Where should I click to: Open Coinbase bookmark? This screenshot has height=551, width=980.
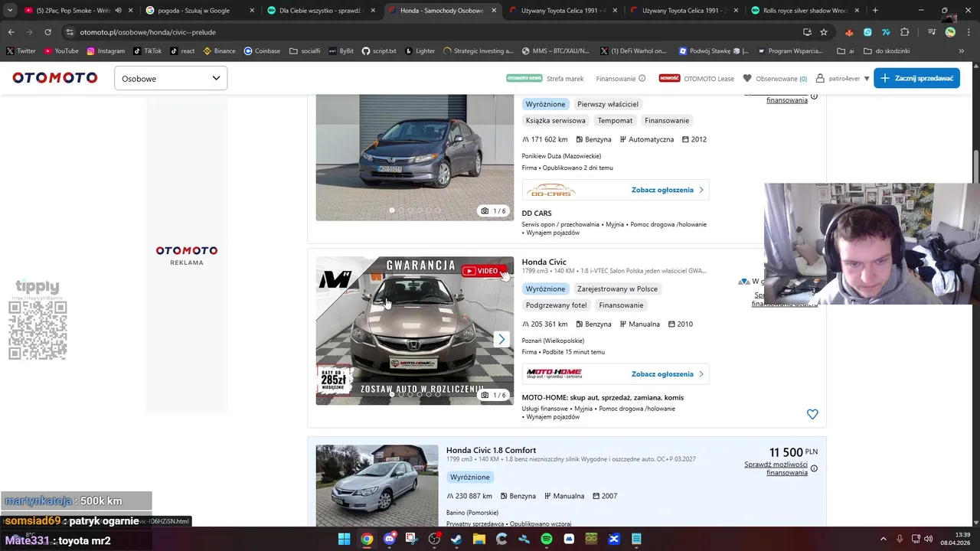(x=262, y=51)
